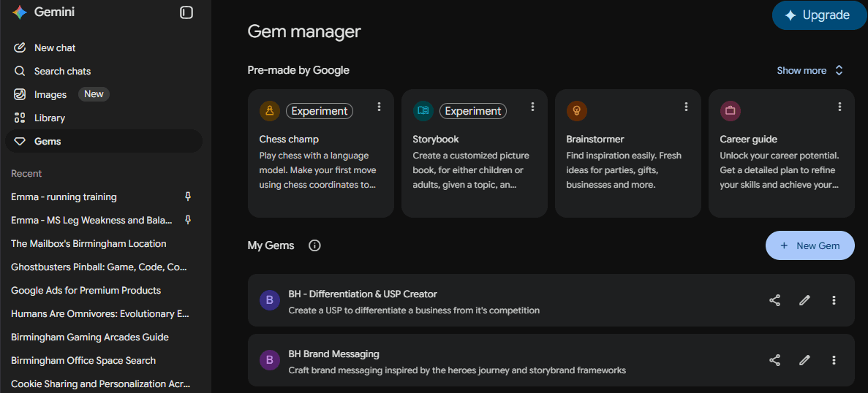Open the Career guide gem card

(782, 153)
